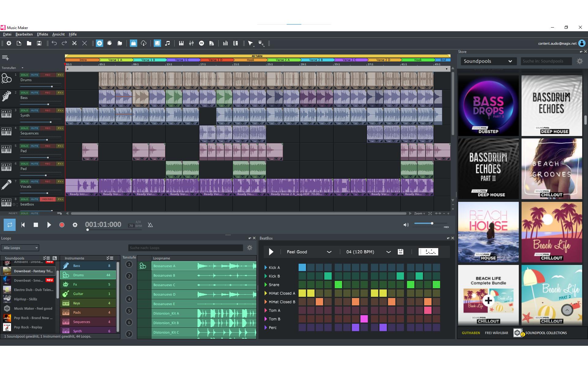Open the Store shopping bag icon
The height and width of the screenshot is (370, 588).
(133, 43)
